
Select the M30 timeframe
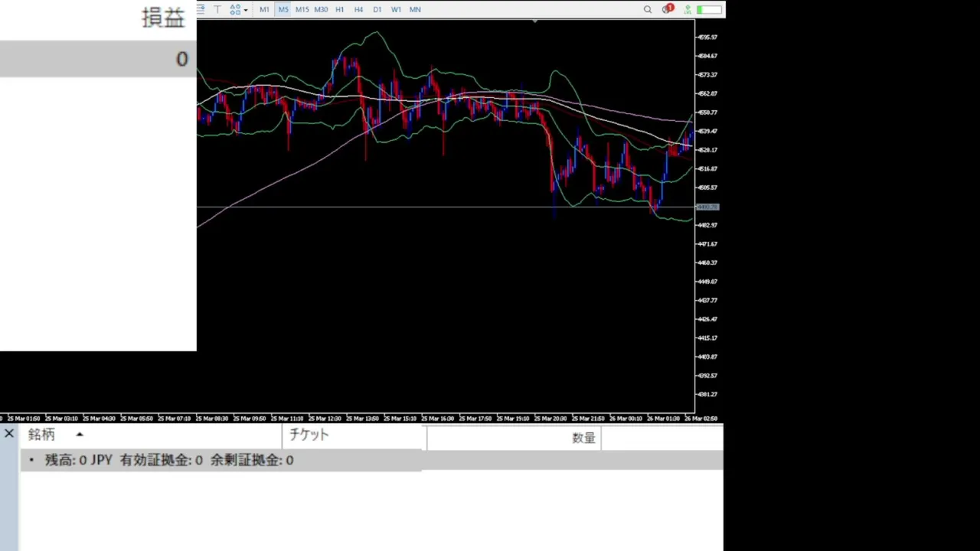[321, 9]
